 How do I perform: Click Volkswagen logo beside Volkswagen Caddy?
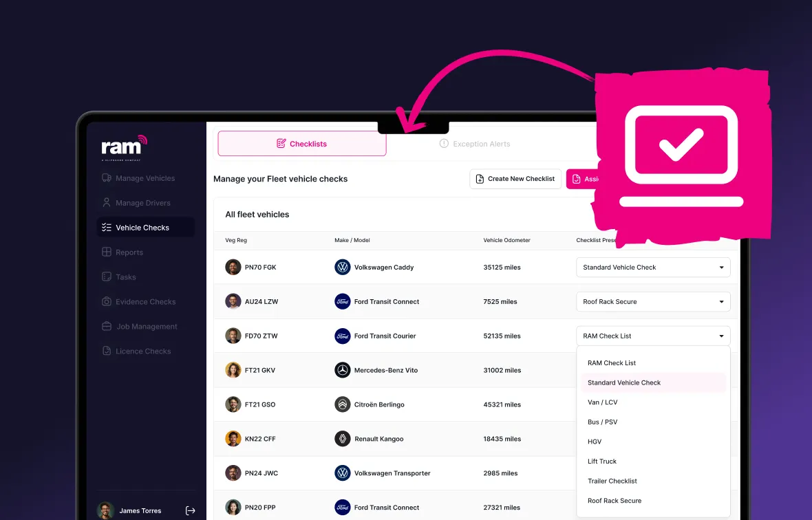click(342, 267)
